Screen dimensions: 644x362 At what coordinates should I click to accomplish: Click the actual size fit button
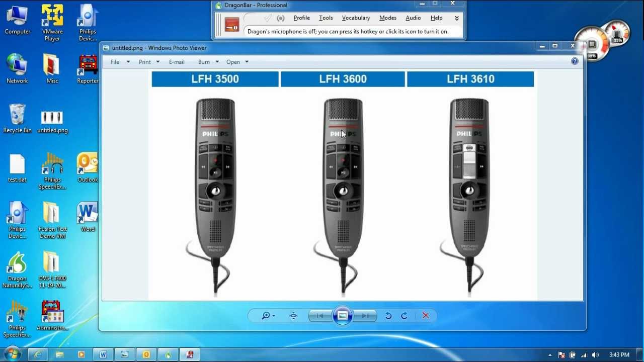pos(294,316)
